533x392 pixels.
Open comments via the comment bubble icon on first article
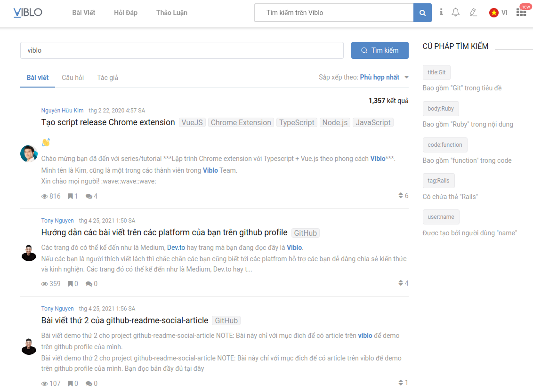pos(89,196)
